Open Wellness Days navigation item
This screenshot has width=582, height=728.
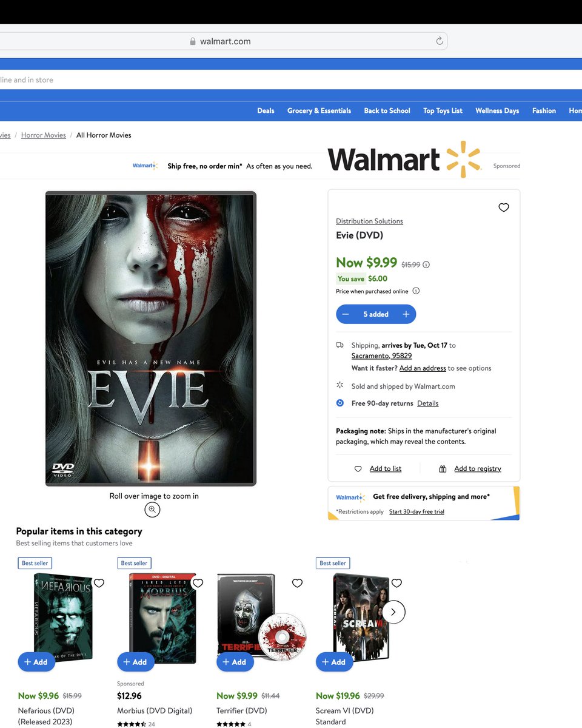point(497,110)
